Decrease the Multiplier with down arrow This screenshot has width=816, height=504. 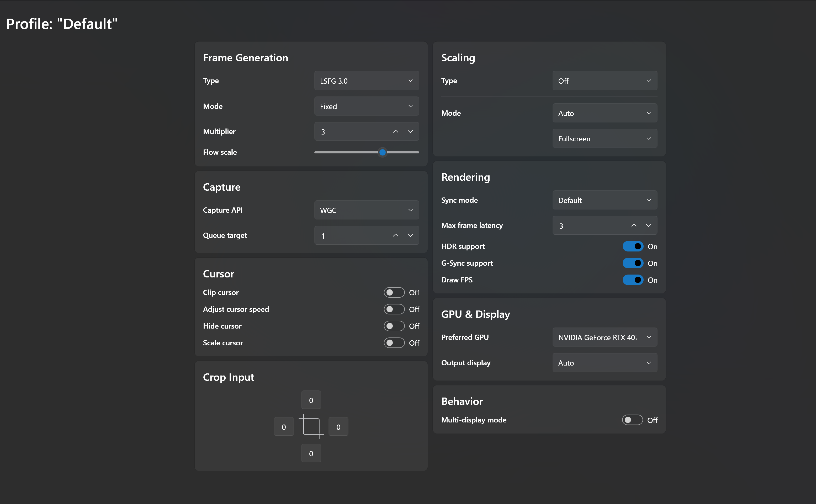click(x=410, y=131)
